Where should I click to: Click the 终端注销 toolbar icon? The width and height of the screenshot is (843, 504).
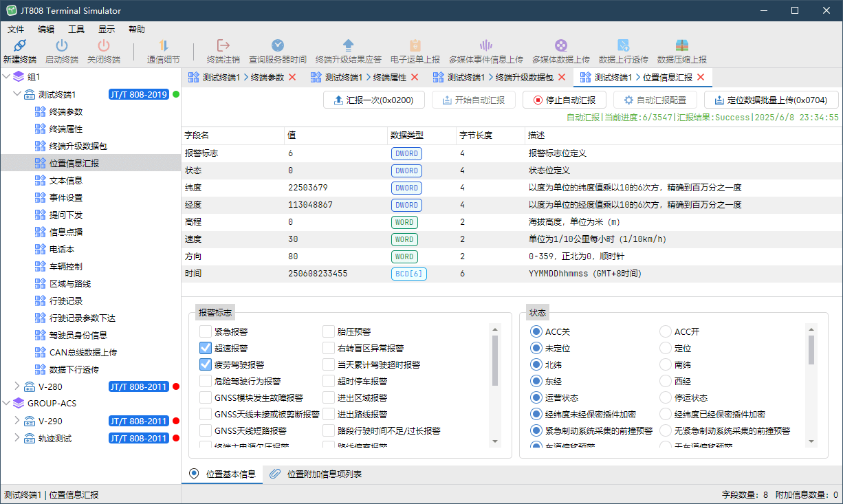click(223, 46)
